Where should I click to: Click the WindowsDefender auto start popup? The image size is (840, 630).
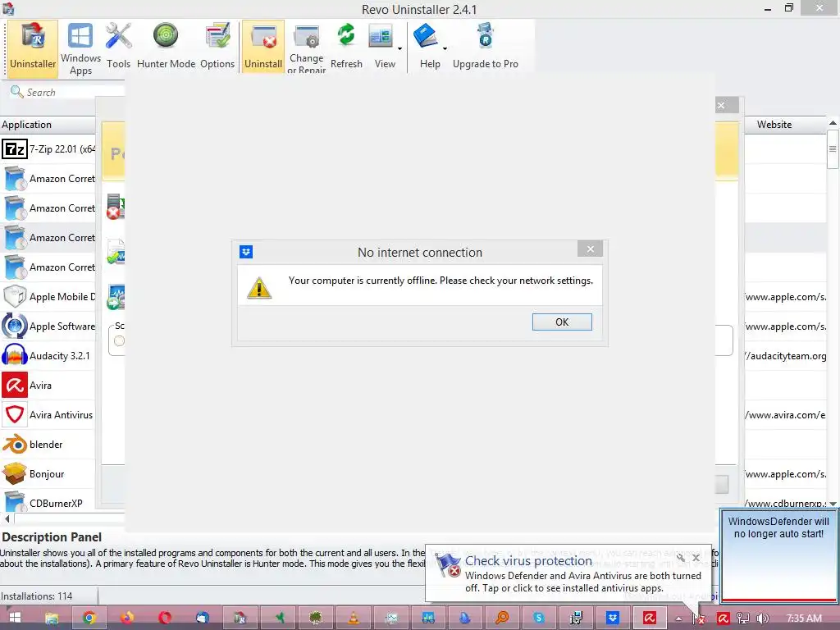coord(778,555)
